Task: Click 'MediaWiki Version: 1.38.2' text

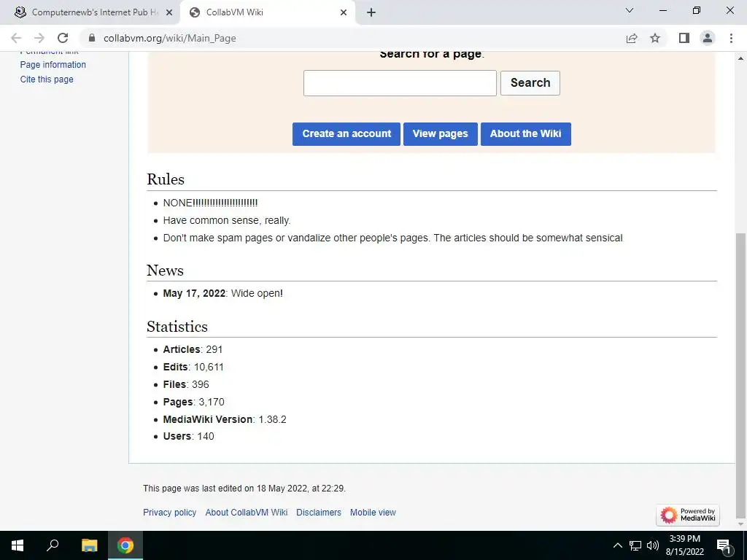Action: point(225,419)
